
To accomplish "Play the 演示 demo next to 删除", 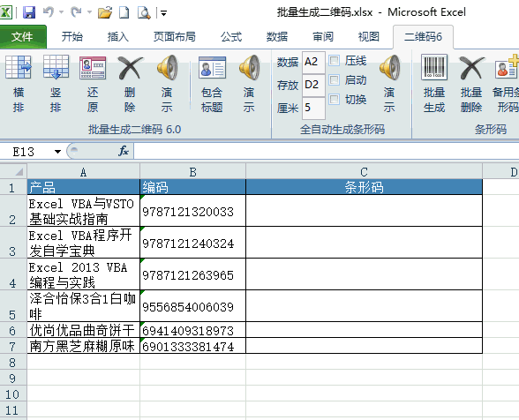I will (x=167, y=68).
